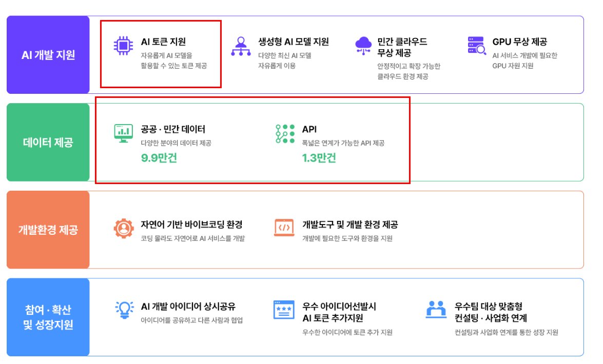
Task: Click description 컨설팅과 사업화 연계를 통한 성장 지원
Action: (506, 332)
